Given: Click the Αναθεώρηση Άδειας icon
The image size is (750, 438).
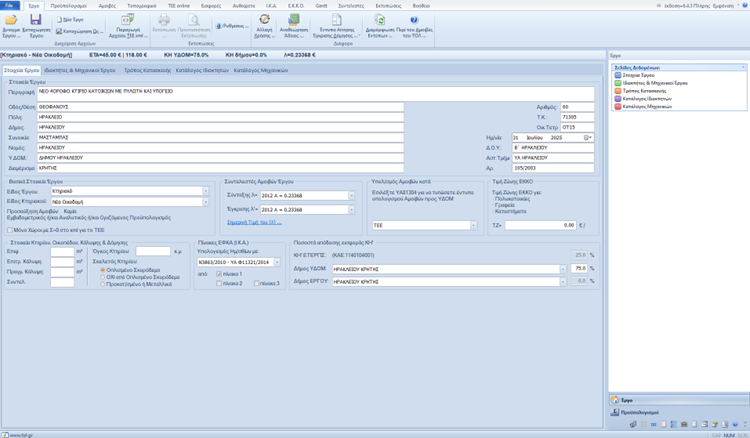Looking at the screenshot, I should pos(293,20).
